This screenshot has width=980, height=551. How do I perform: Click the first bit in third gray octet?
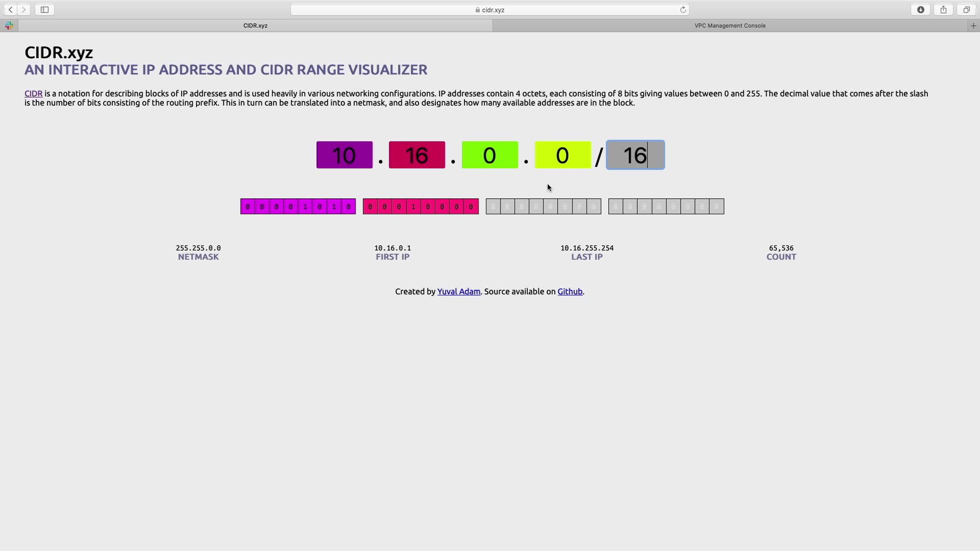(493, 206)
